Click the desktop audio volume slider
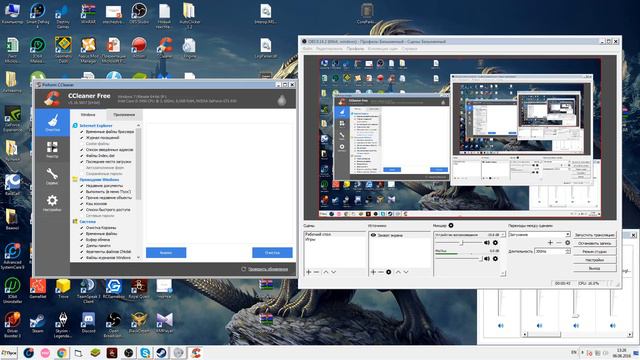The image size is (640, 360). (x=458, y=243)
